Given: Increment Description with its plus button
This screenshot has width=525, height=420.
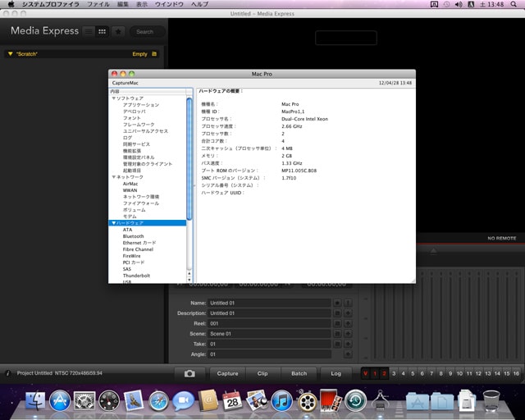Looking at the screenshot, I should pos(348,313).
